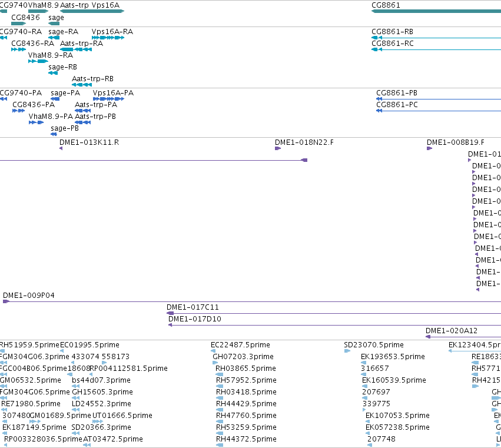Click the CG8436-RA transcript label
This screenshot has height=448, width=501.
[32, 44]
